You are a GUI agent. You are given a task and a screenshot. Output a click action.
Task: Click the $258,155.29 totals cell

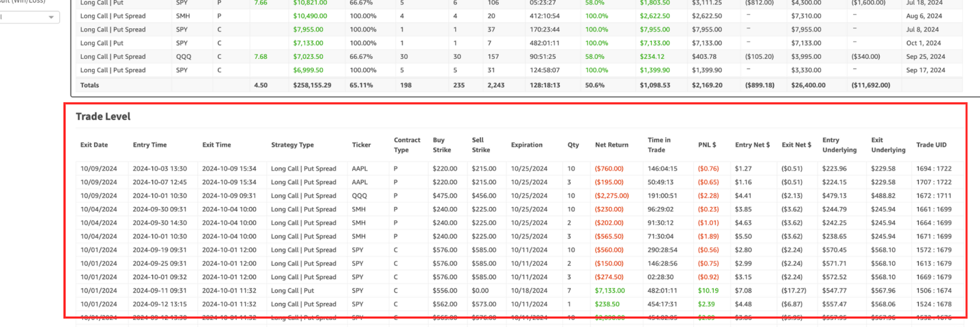[x=312, y=85]
